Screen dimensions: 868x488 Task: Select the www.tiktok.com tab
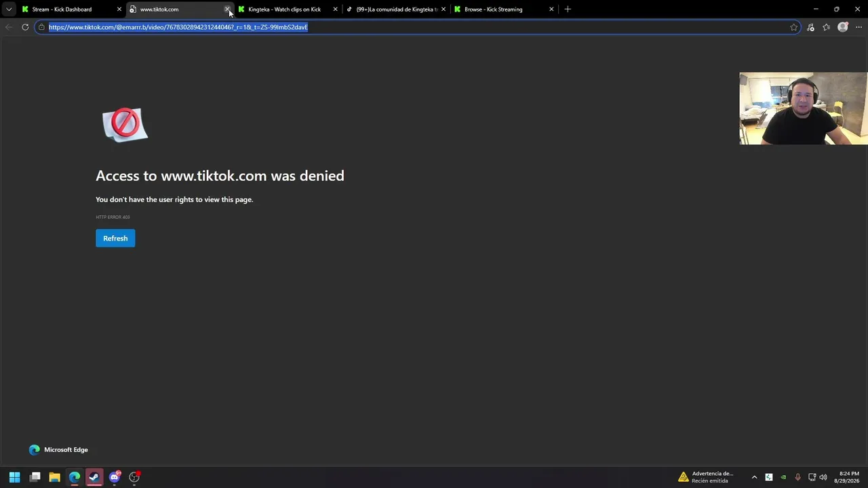(178, 9)
